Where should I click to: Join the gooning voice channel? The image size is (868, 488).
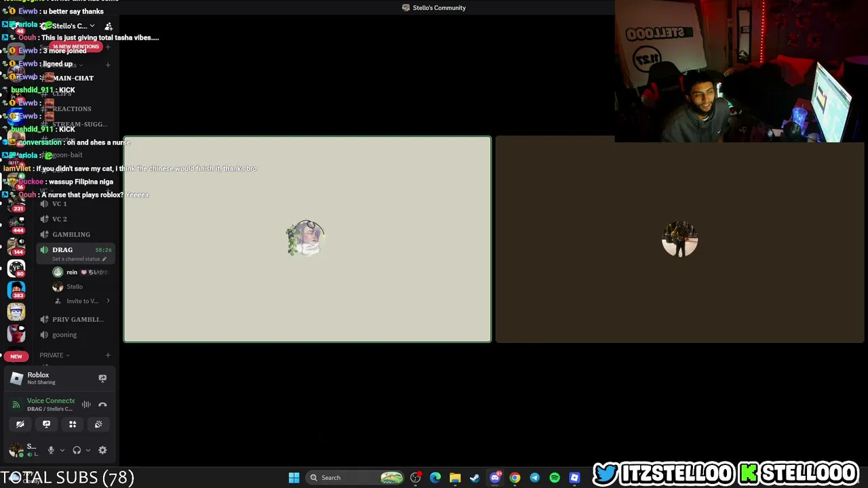pyautogui.click(x=75, y=335)
